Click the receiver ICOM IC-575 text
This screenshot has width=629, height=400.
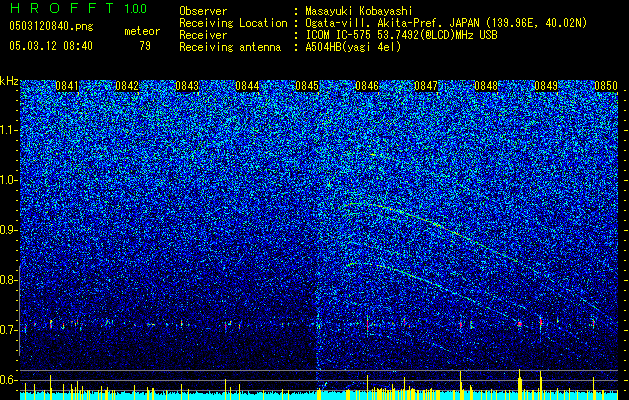[401, 35]
